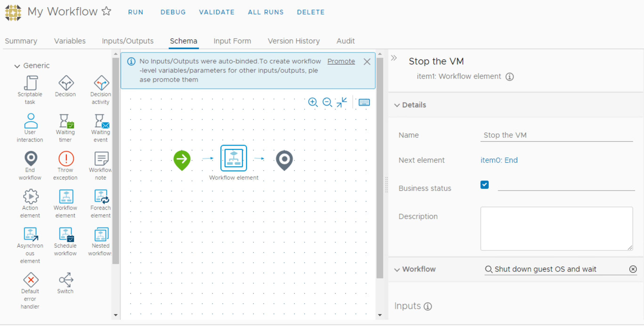Open the workflow logo icon
644x326 pixels.
[13, 12]
